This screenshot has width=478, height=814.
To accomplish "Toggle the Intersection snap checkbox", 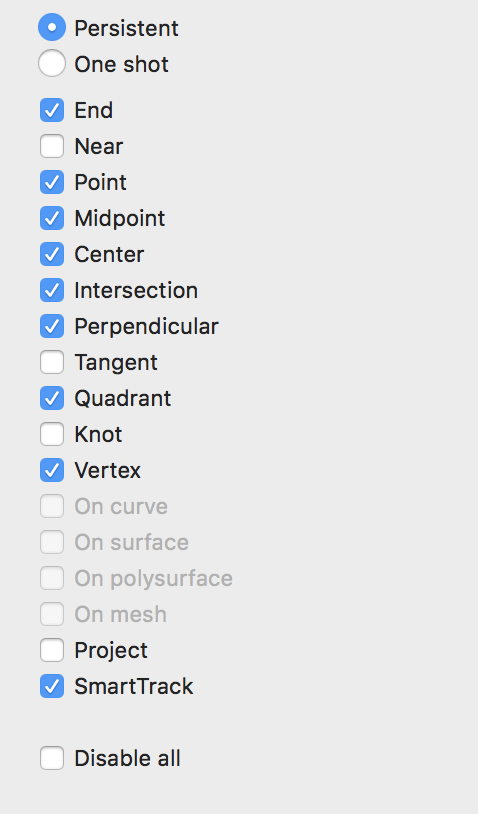I will click(x=52, y=290).
